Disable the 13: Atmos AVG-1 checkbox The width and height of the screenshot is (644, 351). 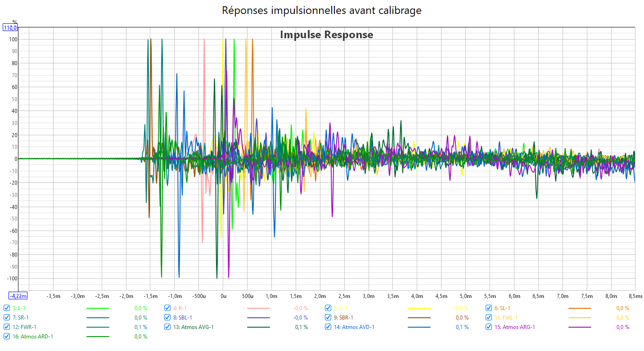168,327
